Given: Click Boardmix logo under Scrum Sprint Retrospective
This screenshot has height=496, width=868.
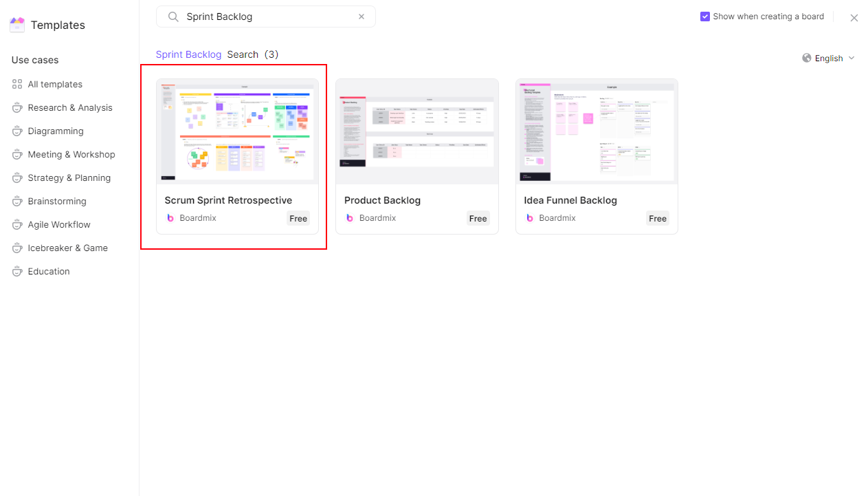Looking at the screenshot, I should click(170, 218).
